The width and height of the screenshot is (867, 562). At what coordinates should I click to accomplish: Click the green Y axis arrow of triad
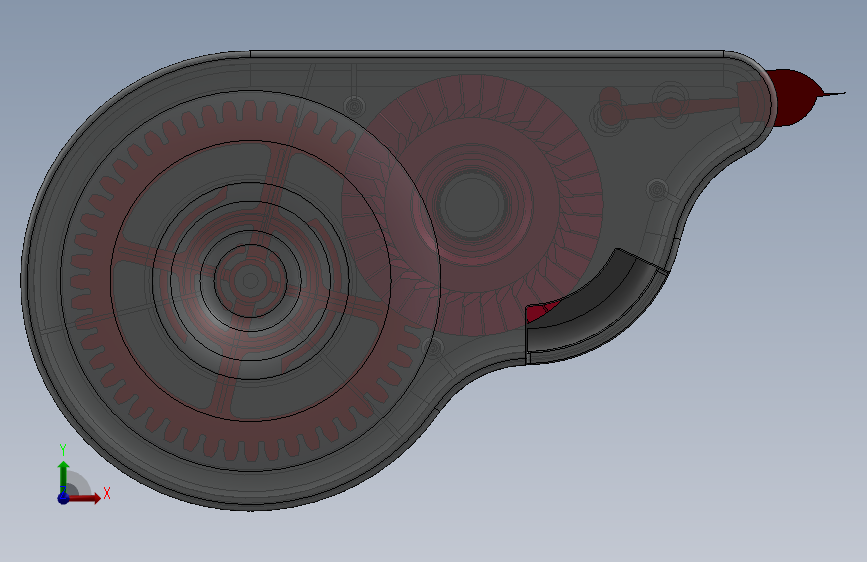(x=64, y=475)
